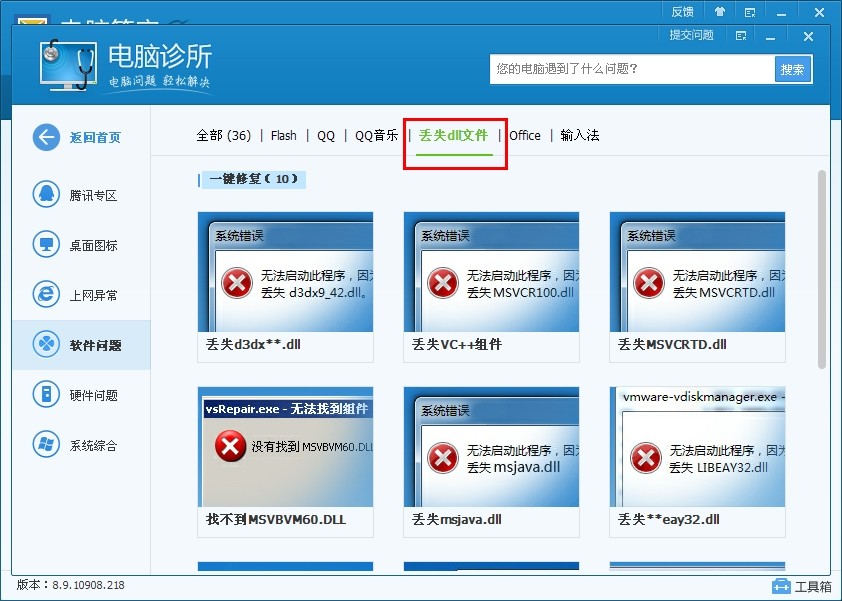
Task: Switch to the 丢失dll文件 tab
Action: (454, 135)
